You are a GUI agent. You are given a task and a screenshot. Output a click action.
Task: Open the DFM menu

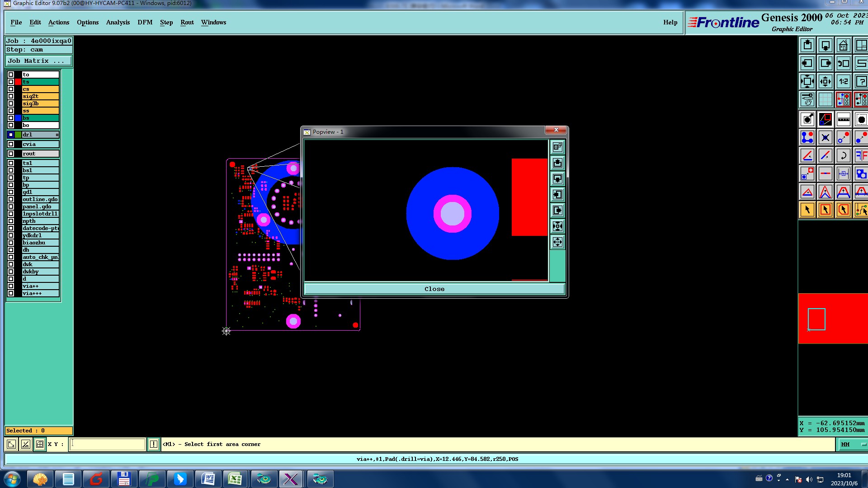tap(145, 22)
